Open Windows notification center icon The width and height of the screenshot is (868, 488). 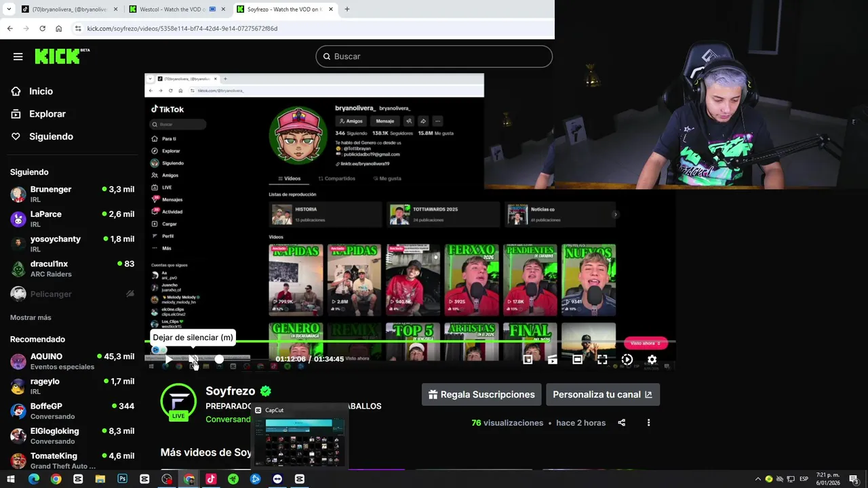point(853,479)
